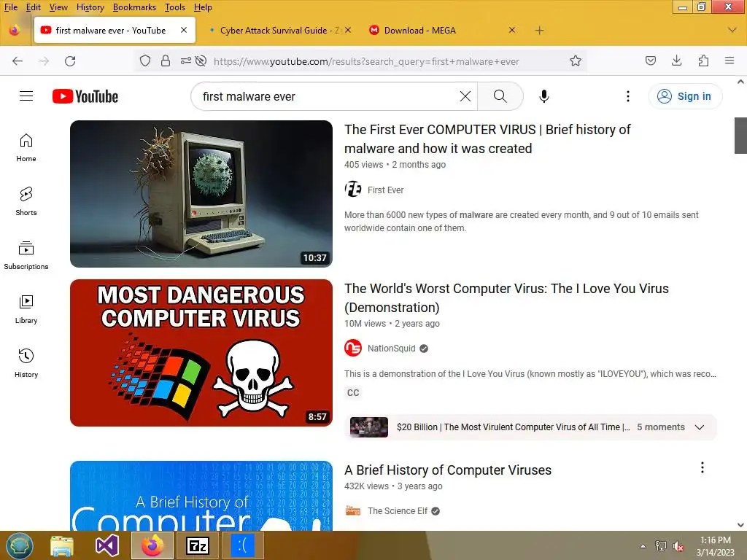The image size is (747, 560).
Task: Open Firefox downloads panel
Action: click(x=676, y=61)
